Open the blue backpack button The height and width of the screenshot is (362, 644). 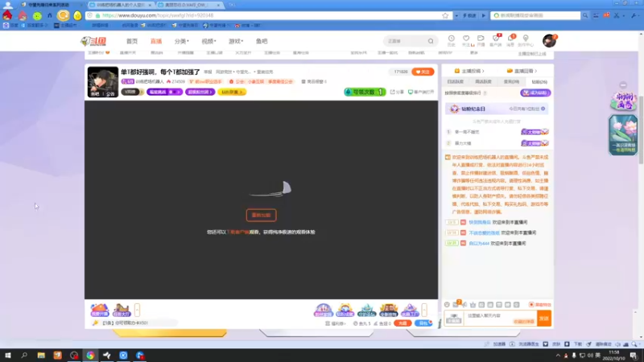(423, 323)
